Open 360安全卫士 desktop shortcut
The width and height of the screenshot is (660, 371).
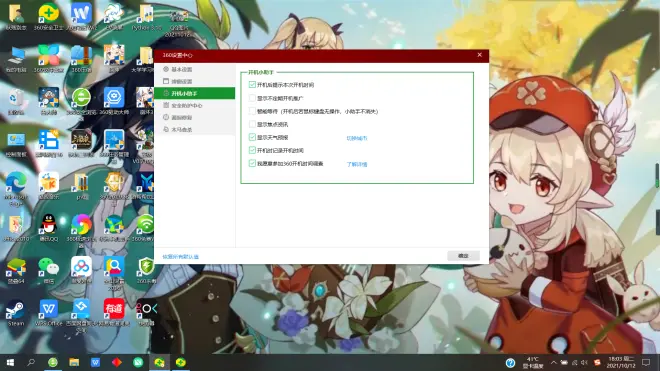click(48, 16)
